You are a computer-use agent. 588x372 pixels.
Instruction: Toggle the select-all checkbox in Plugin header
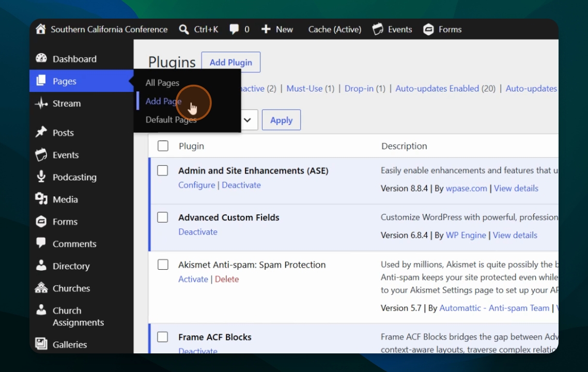pos(163,146)
